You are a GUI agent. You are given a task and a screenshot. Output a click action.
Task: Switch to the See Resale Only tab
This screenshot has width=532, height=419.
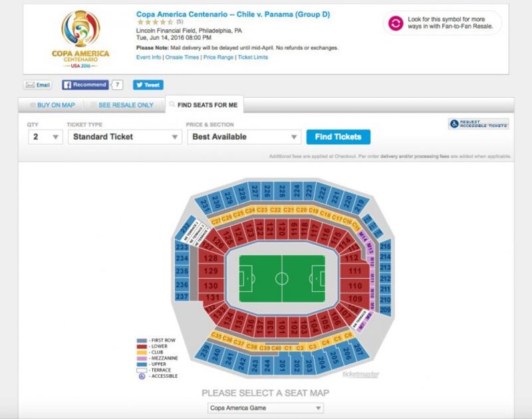coord(122,105)
